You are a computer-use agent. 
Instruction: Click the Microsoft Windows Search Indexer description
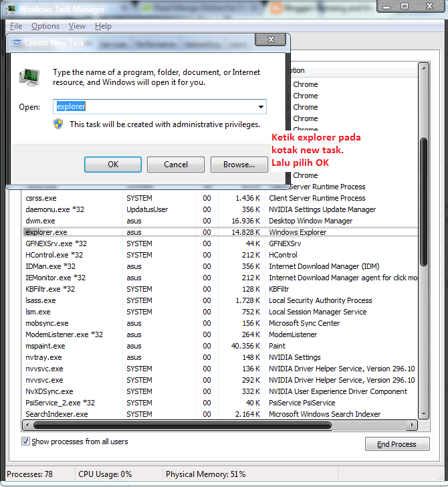[325, 414]
